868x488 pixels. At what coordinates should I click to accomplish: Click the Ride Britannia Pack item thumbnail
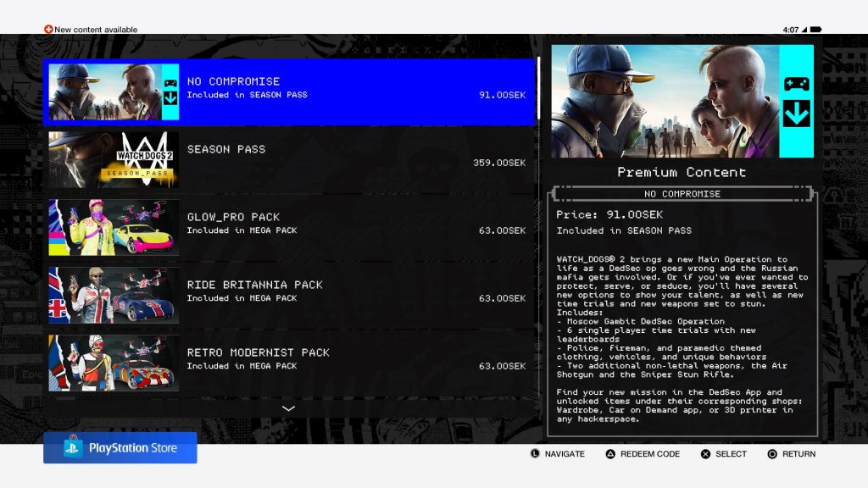114,296
